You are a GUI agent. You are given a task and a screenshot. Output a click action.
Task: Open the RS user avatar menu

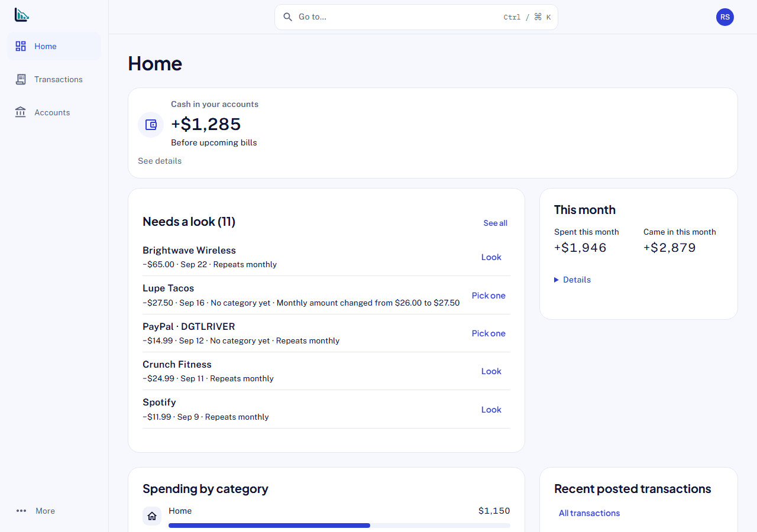(725, 17)
